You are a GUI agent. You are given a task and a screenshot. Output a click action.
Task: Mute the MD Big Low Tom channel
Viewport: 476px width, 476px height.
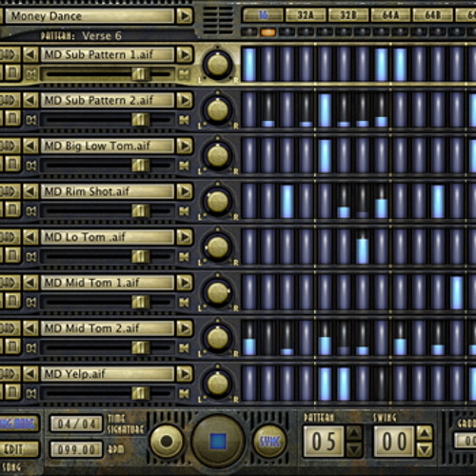[12, 164]
